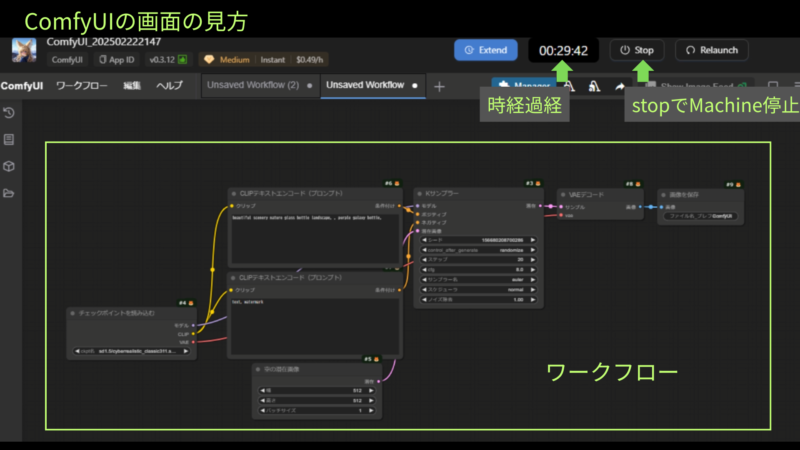The height and width of the screenshot is (450, 800).
Task: Collapse the 画像を保存 node dot
Action: [x=663, y=195]
